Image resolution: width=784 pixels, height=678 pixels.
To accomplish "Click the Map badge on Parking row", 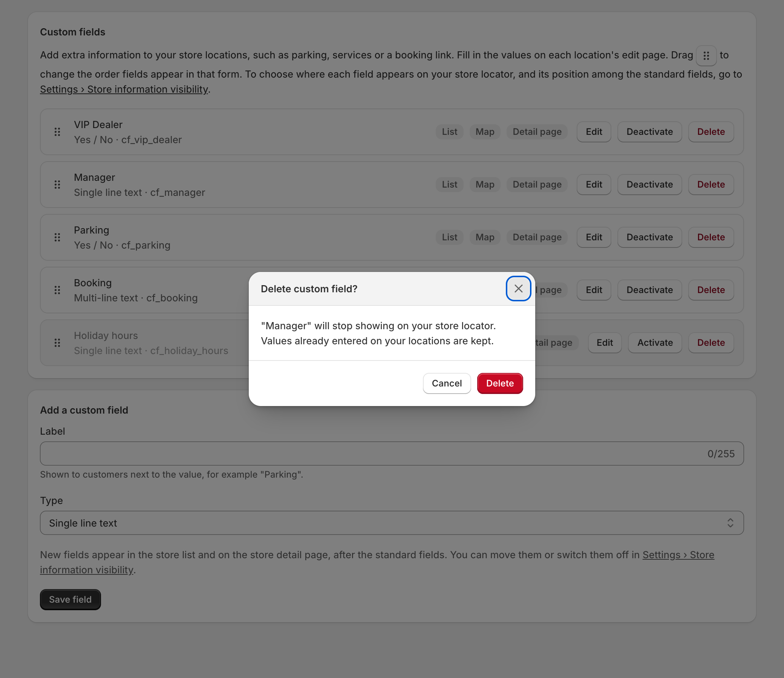I will click(x=485, y=237).
